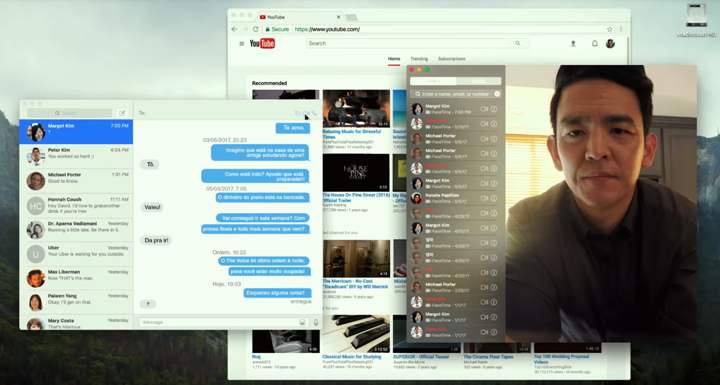Switch FaceTime list to Audio

pyautogui.click(x=478, y=81)
